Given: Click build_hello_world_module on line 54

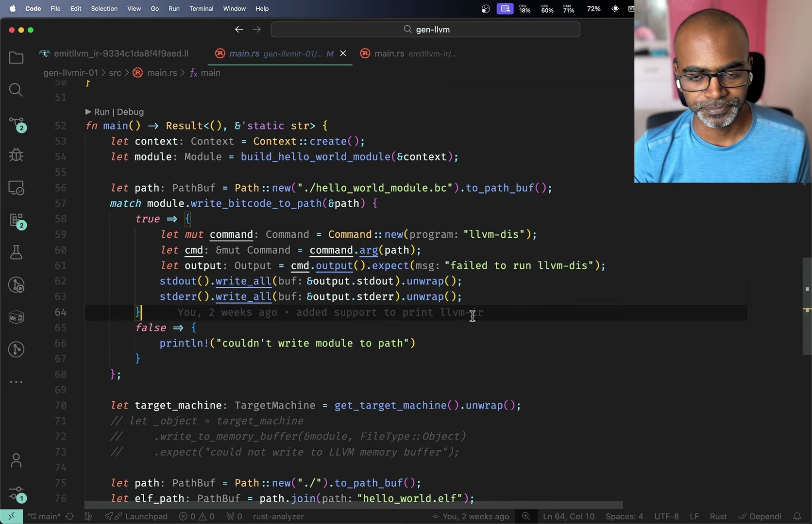Looking at the screenshot, I should [x=315, y=157].
